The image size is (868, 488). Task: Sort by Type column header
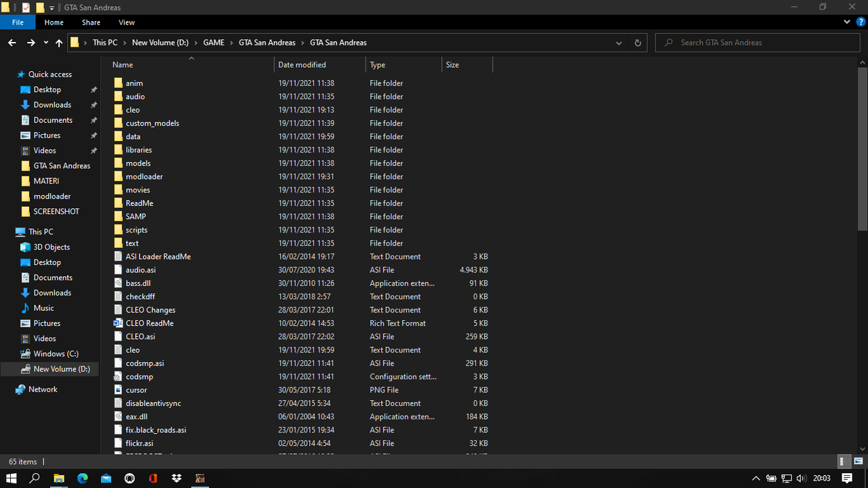click(x=378, y=65)
